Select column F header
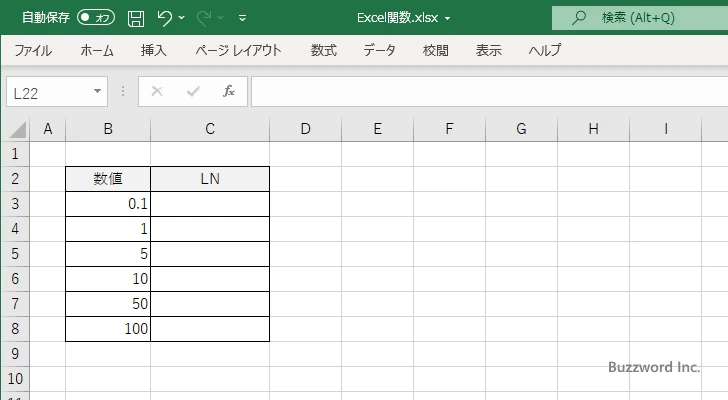Image resolution: width=728 pixels, height=400 pixels. (449, 129)
